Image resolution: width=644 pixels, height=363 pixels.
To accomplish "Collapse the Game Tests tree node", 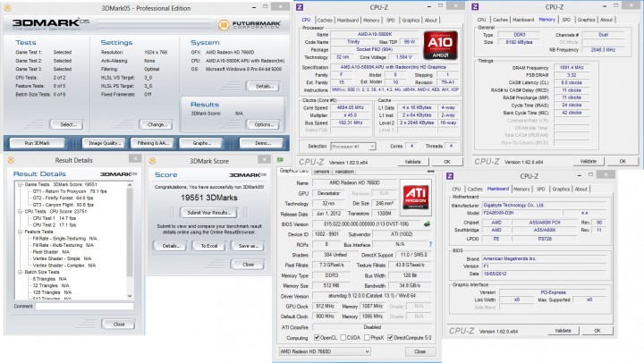I will 20,185.
